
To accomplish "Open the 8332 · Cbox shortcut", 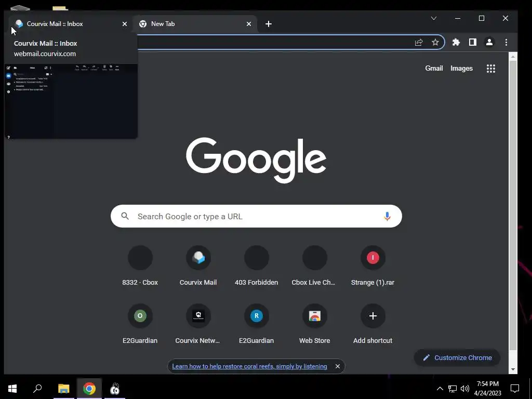I will tap(140, 267).
